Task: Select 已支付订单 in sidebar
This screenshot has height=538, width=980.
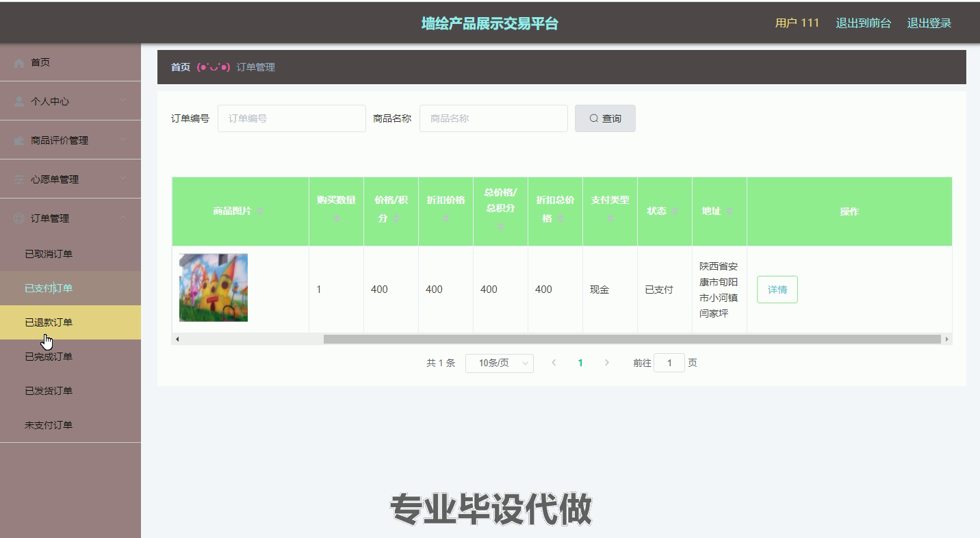Action: [x=70, y=288]
